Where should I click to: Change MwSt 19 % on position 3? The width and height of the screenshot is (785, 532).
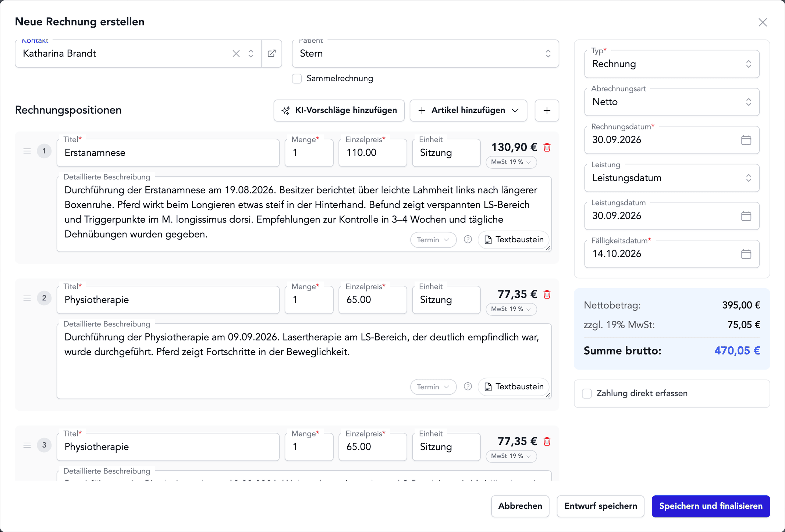511,456
